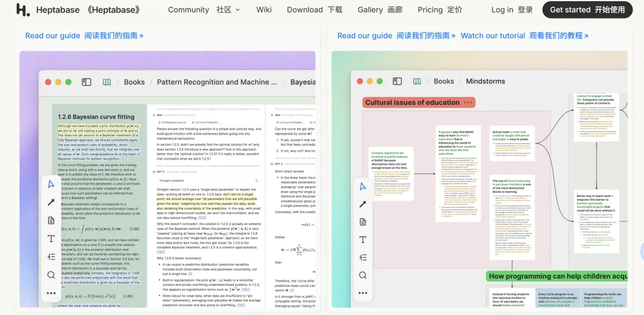Screen dimensions: 644x315
Task: Select connection arrow tool in Pattern Recognition screenshot
Action: point(51,202)
